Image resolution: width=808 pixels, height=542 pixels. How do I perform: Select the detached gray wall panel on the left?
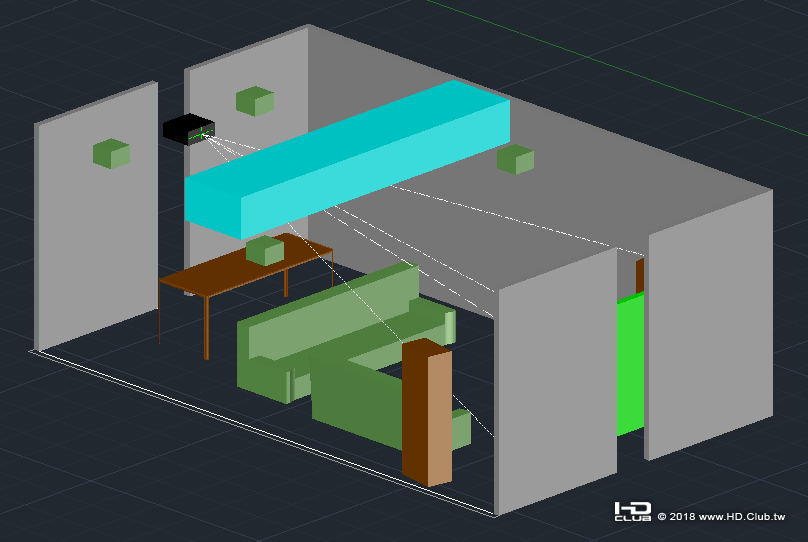point(96,216)
